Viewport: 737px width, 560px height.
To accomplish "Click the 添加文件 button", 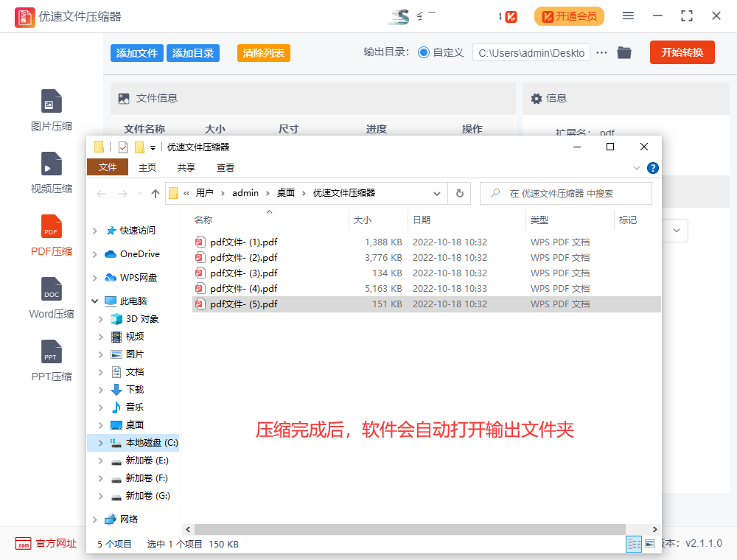I will tap(137, 53).
